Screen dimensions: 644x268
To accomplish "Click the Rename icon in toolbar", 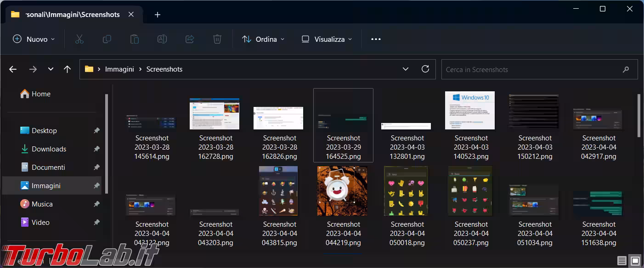I will 162,39.
